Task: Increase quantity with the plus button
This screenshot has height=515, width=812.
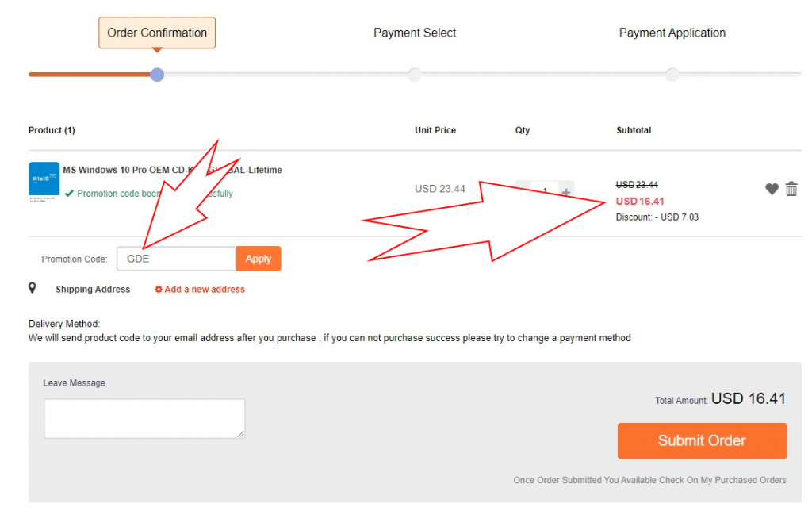Action: click(x=566, y=191)
